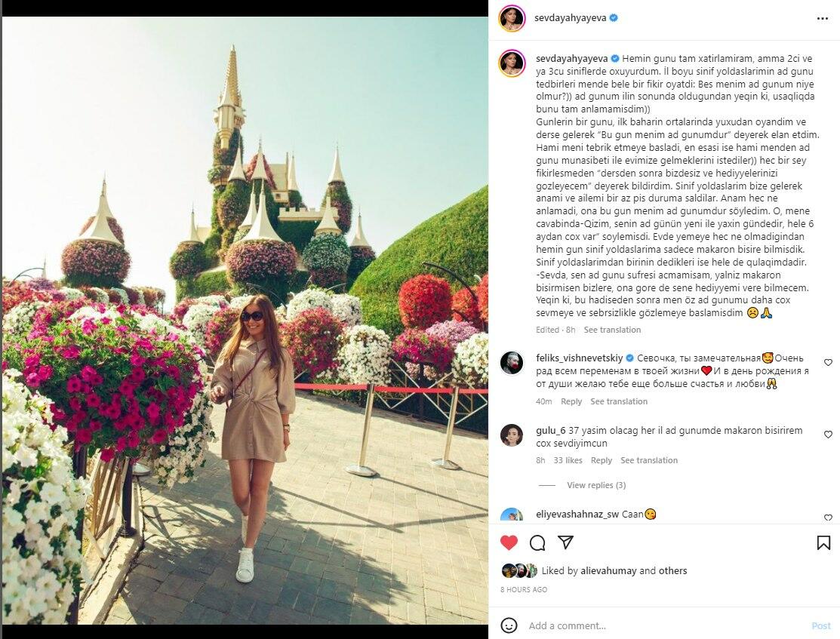See translation of the post caption
The width and height of the screenshot is (840, 639).
[x=612, y=330]
